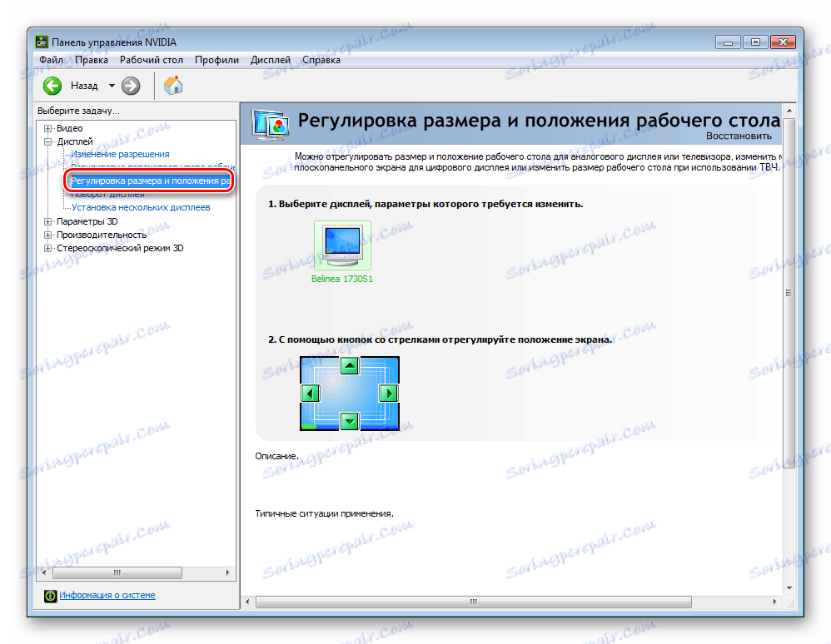The width and height of the screenshot is (831, 644).
Task: Expand the Видео tree node
Action: (47, 128)
